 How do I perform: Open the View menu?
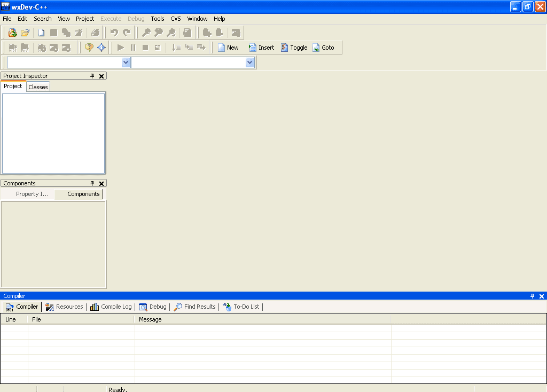pos(64,19)
